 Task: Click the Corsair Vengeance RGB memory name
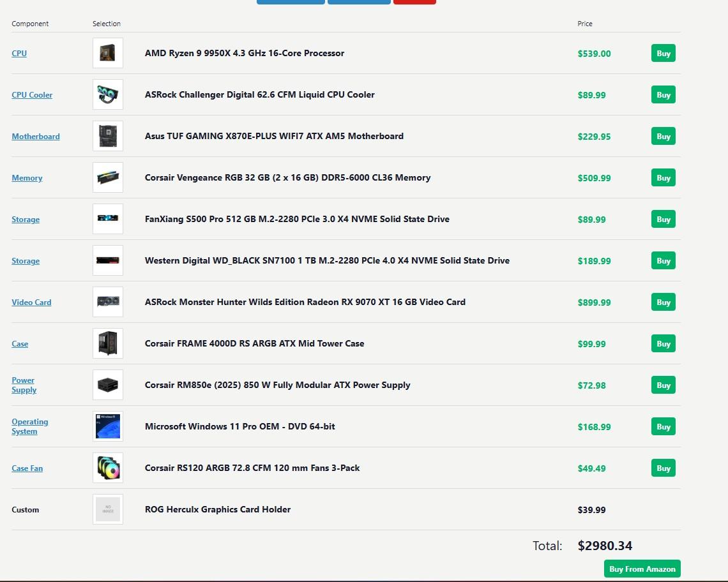(287, 177)
